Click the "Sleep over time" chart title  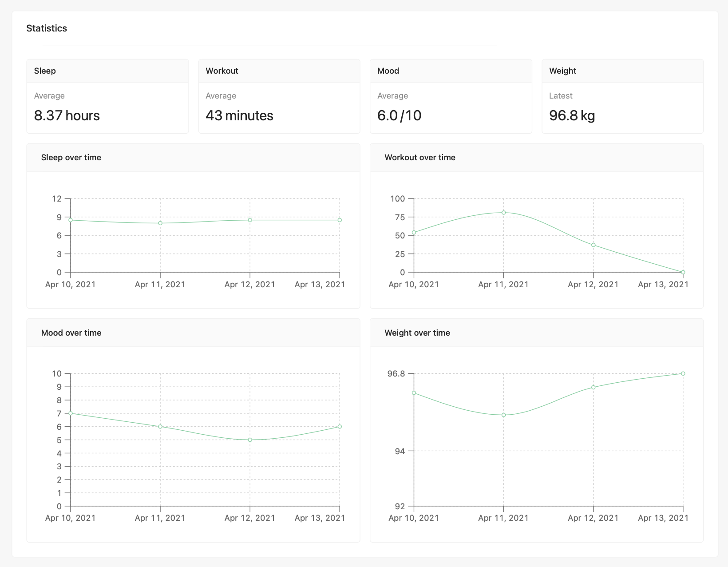[x=71, y=158]
